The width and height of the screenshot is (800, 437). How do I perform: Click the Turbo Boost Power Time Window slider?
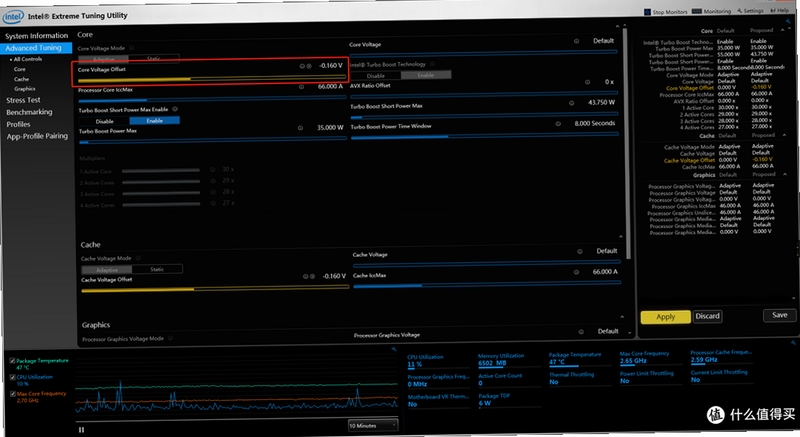(485, 135)
